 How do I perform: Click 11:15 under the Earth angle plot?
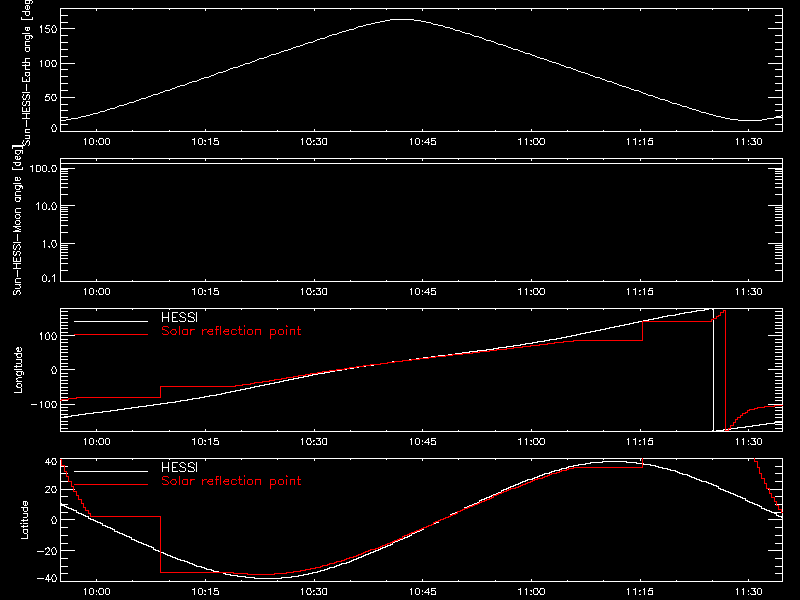point(640,142)
